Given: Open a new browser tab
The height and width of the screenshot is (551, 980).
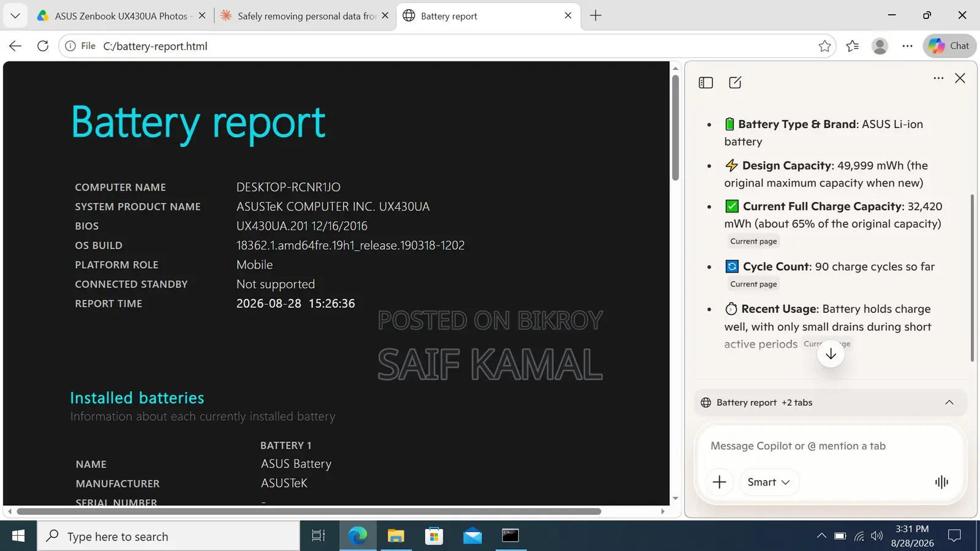Looking at the screenshot, I should pyautogui.click(x=595, y=16).
